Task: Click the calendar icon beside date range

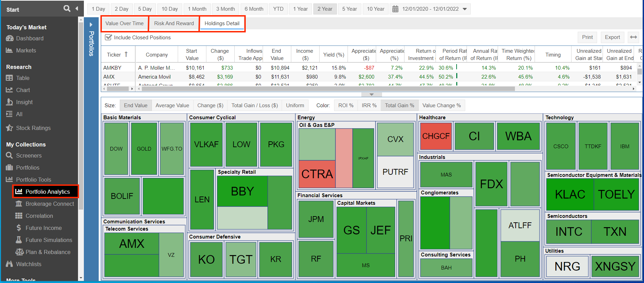Action: 396,9
